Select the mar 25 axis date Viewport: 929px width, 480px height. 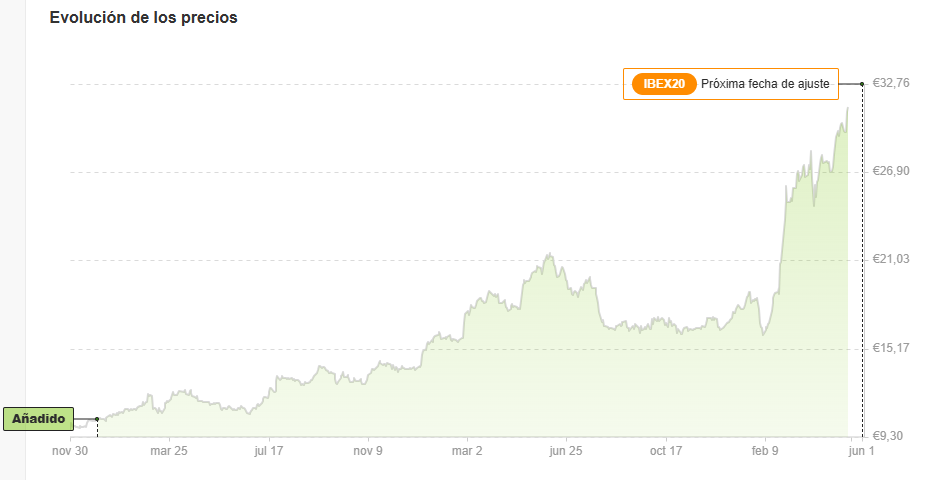click(169, 451)
